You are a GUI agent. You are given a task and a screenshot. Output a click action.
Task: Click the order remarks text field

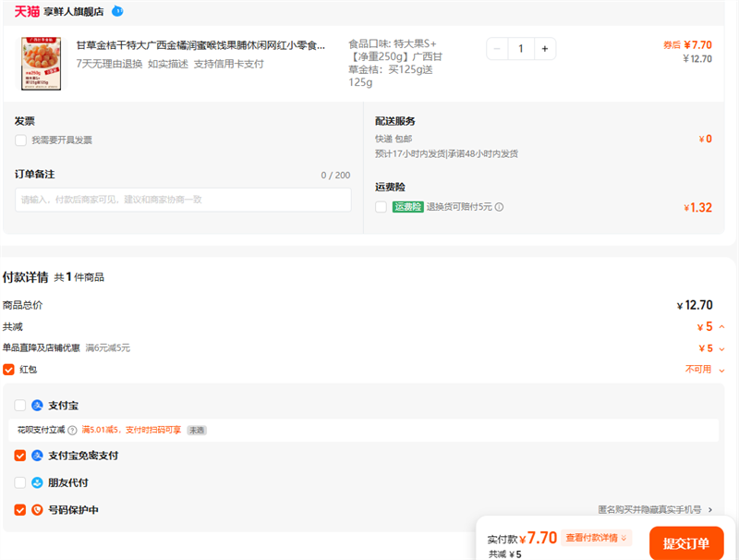pyautogui.click(x=183, y=200)
